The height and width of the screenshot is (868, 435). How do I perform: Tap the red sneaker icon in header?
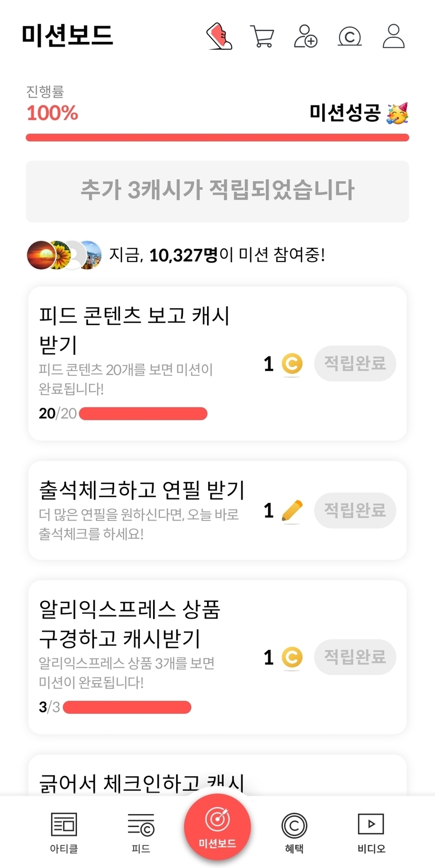[219, 36]
